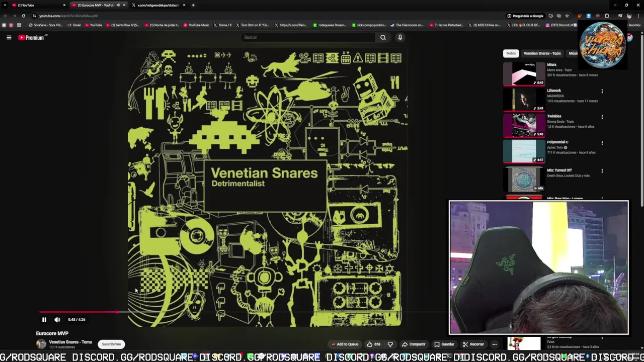Run the search with the magnifier button
This screenshot has height=362, width=644.
click(x=383, y=37)
